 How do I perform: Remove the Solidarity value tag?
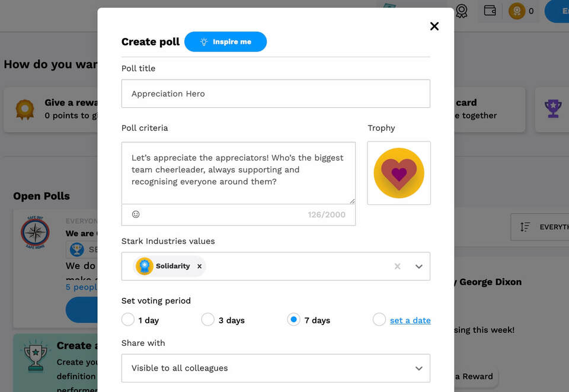tap(198, 266)
